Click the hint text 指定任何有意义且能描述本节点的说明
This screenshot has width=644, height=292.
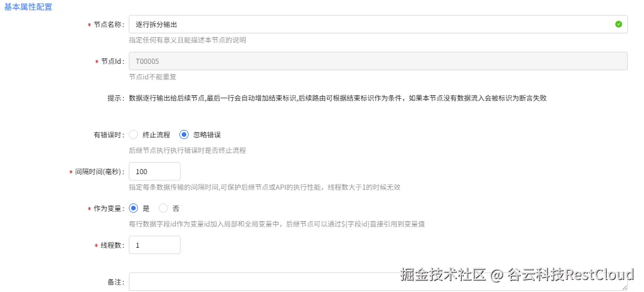coord(187,40)
